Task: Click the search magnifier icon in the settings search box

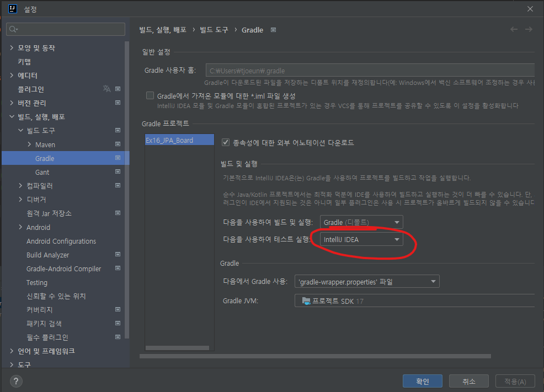Action: coord(14,29)
